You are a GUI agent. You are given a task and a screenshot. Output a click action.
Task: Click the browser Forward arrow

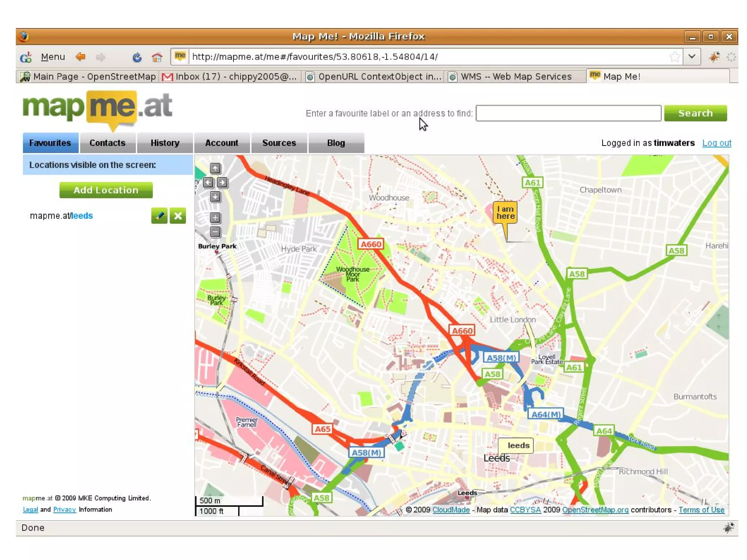[100, 57]
